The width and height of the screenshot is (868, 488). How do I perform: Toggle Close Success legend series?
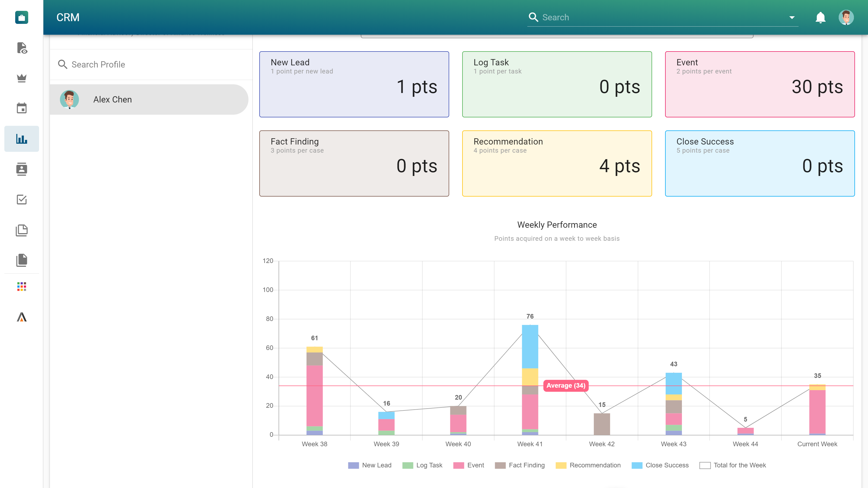click(x=660, y=465)
